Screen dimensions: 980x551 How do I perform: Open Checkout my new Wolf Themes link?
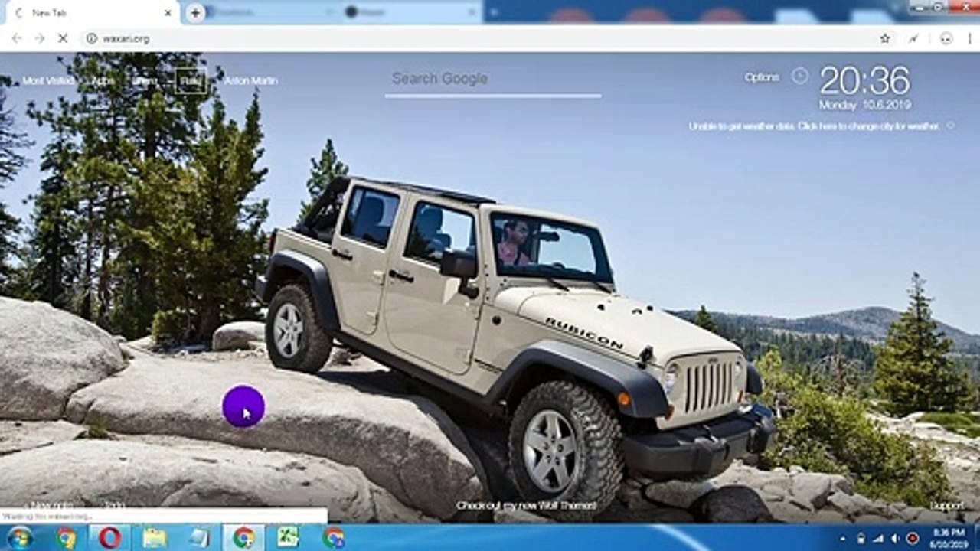tap(526, 506)
